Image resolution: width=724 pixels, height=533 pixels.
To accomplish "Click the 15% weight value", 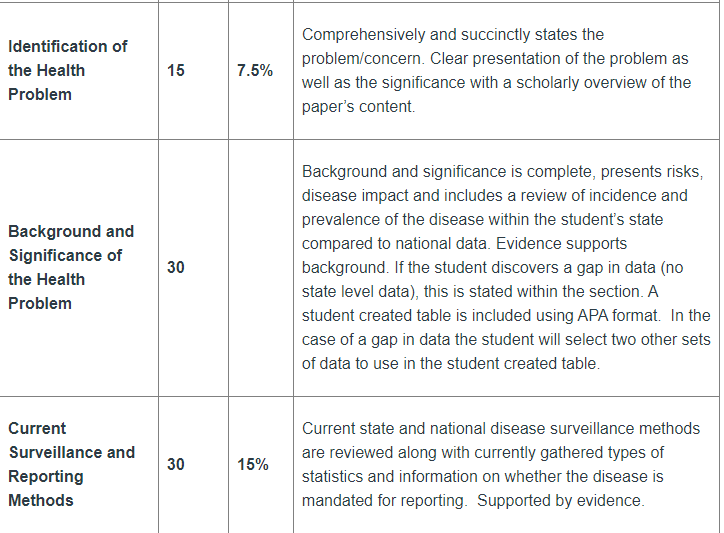I will pyautogui.click(x=253, y=464).
